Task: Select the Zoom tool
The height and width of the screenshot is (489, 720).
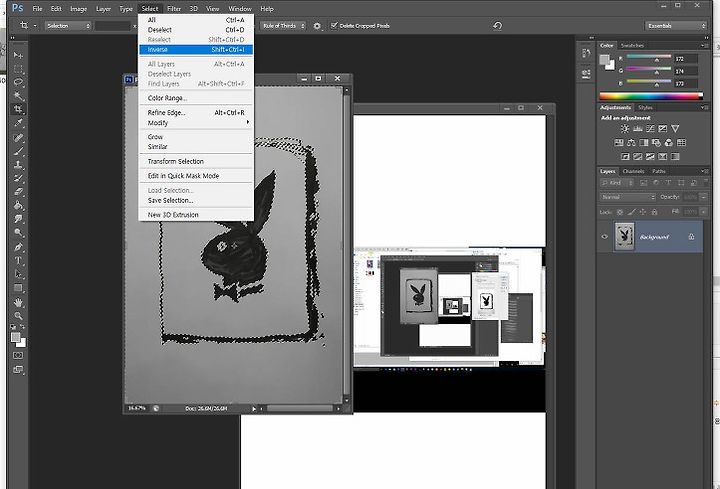Action: click(18, 316)
